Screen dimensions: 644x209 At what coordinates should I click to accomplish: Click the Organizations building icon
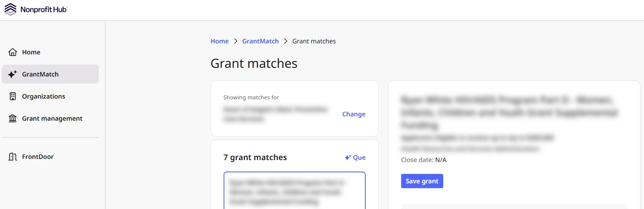[x=13, y=96]
